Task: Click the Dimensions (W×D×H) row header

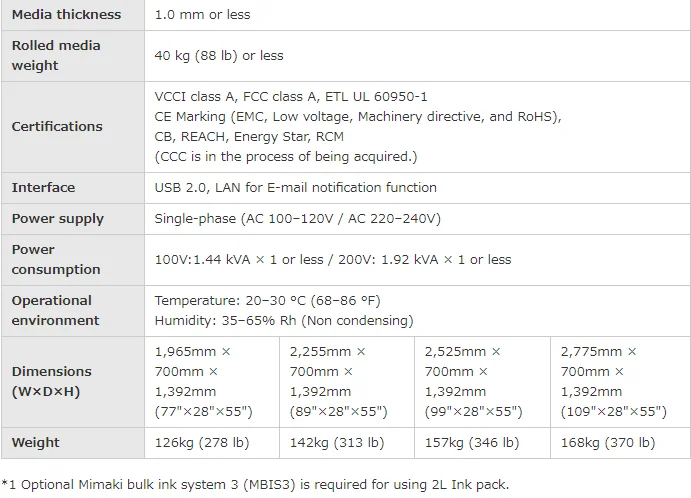Action: 51,382
